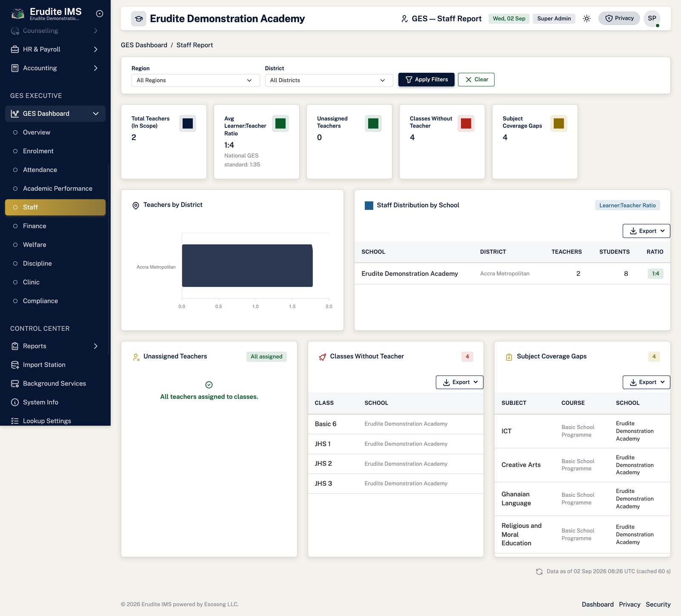The width and height of the screenshot is (681, 616).
Task: Click Erudite Demonstration Academy in school table
Action: click(x=409, y=274)
